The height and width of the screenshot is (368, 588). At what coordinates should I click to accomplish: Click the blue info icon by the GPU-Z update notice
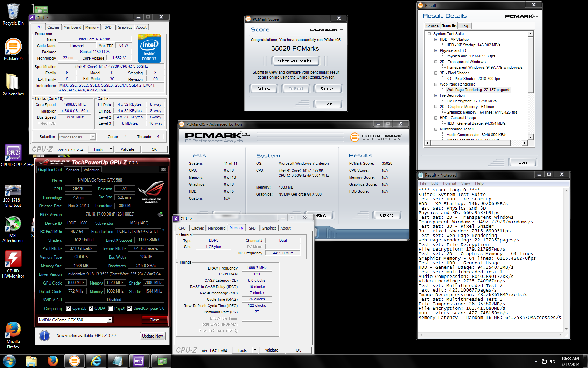(44, 336)
